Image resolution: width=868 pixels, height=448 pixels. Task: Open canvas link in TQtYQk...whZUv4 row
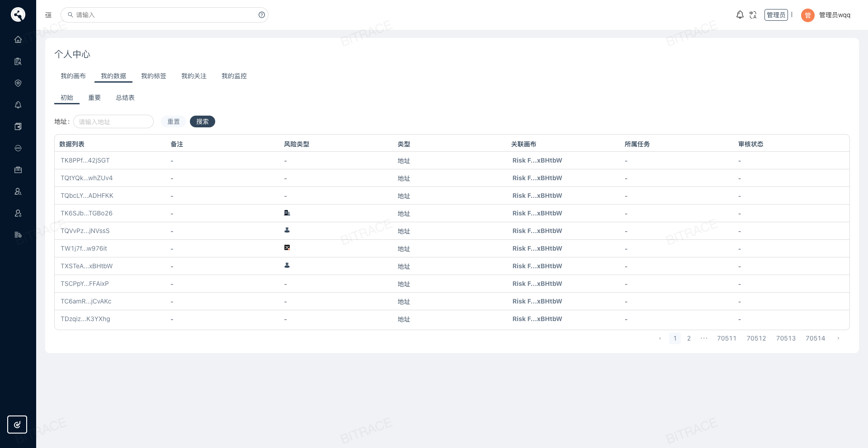point(537,178)
